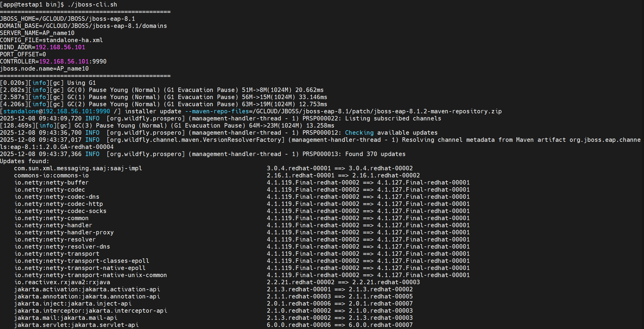Click jakarta.servlet:jakarta.servlet-api artifact name
The height and width of the screenshot is (329, 644).
point(76,325)
